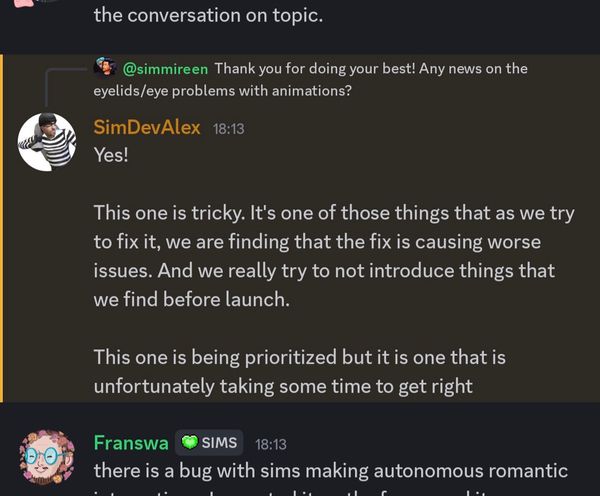Screen dimensions: 600x496
Task: Click the second line of the reply preview about eyelids
Action: pos(222,90)
